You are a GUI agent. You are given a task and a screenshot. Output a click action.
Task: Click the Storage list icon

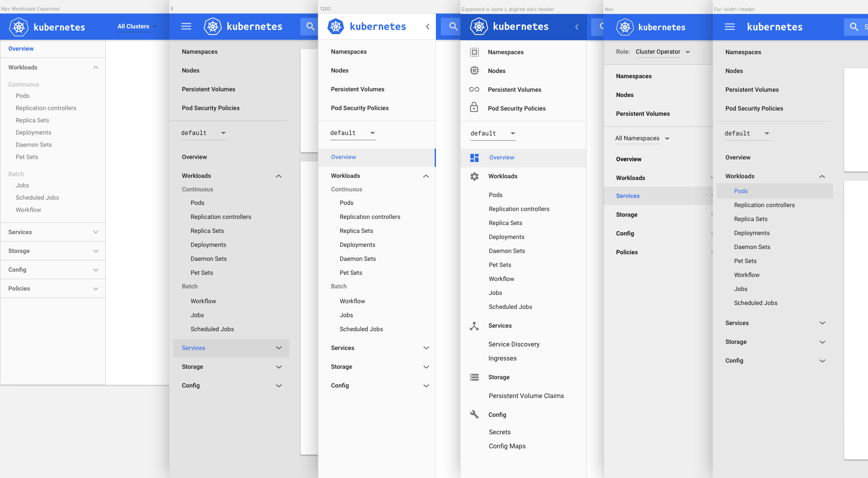[x=474, y=377]
